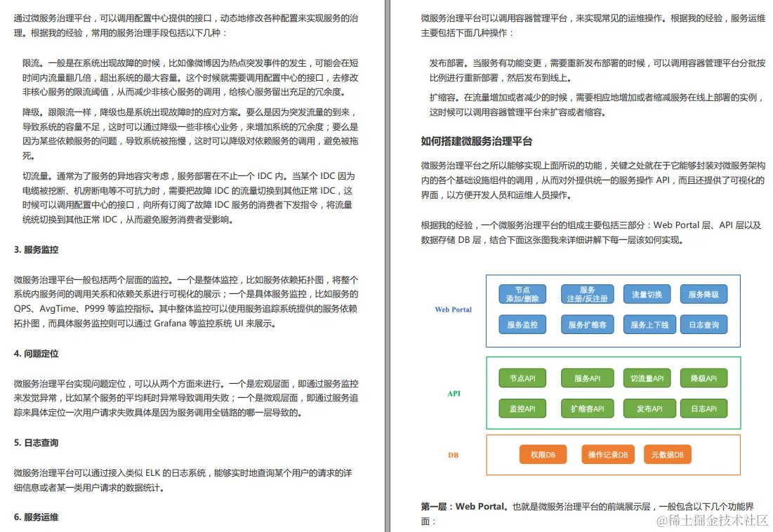Screen dimensions: 773x532
Task: Click the 监控API green box
Action: tap(522, 408)
